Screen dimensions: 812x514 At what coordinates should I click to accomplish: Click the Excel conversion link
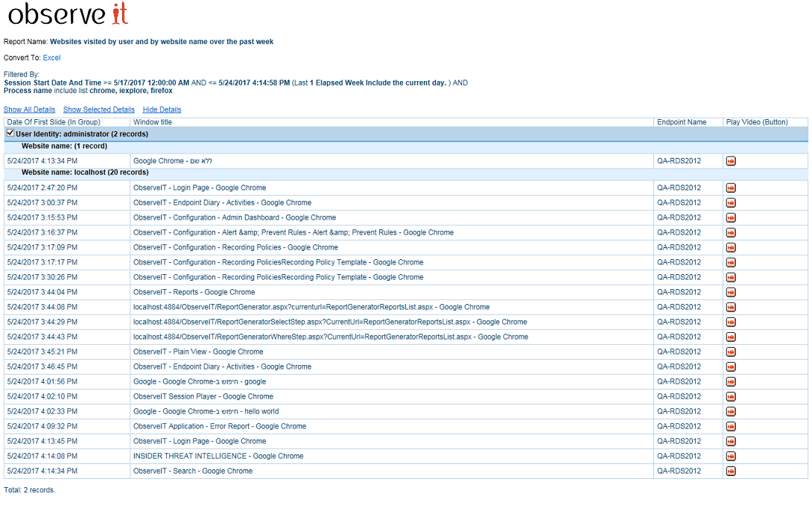tap(51, 57)
